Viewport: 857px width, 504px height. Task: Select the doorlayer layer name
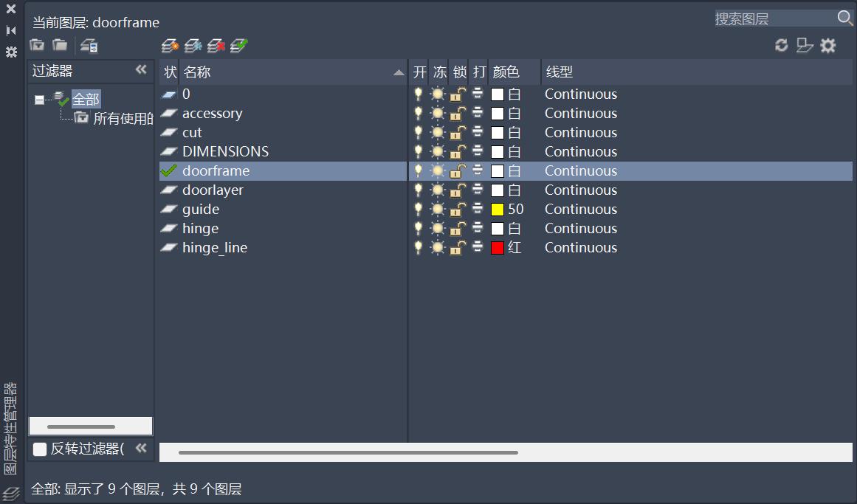click(x=213, y=190)
